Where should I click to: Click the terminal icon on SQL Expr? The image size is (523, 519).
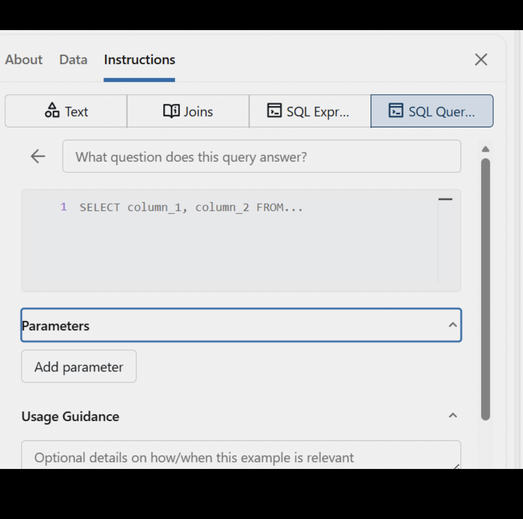[274, 110]
